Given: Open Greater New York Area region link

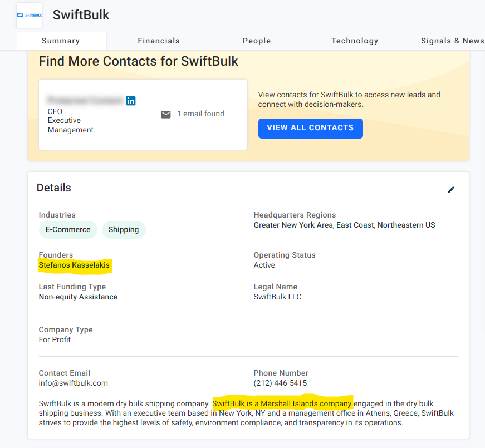Looking at the screenshot, I should (x=293, y=225).
